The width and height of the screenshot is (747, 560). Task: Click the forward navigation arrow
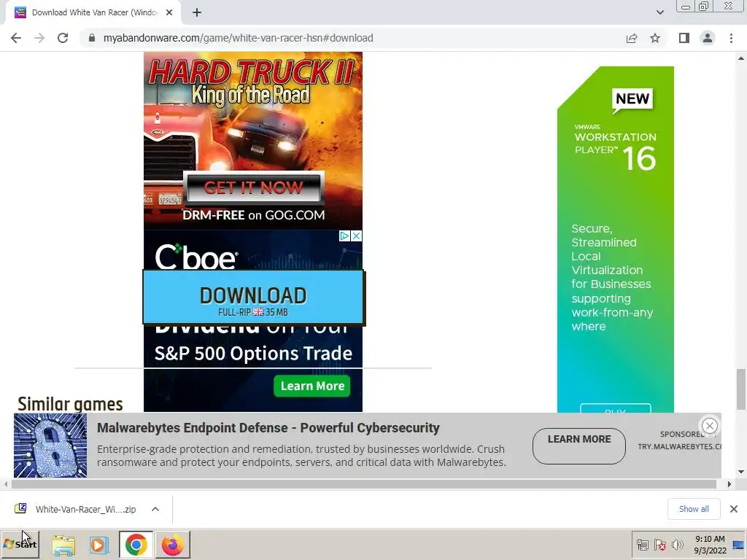coord(39,38)
